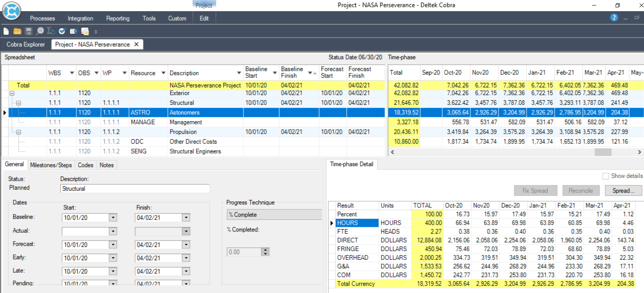The image size is (644, 293).
Task: Click the Spread... button
Action: (x=623, y=191)
